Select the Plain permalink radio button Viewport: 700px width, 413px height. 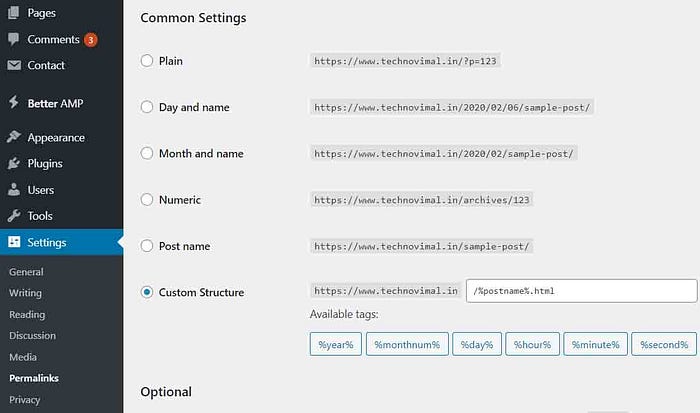[x=147, y=61]
